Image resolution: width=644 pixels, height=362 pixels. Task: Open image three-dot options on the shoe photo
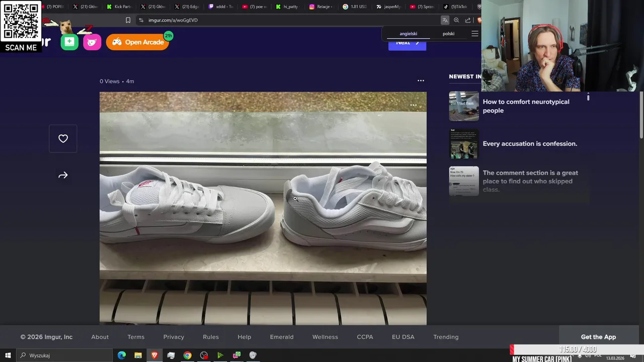(x=413, y=105)
